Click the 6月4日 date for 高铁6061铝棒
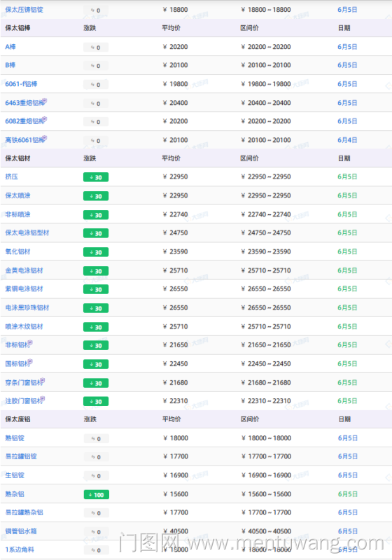392x560 pixels. [x=347, y=140]
